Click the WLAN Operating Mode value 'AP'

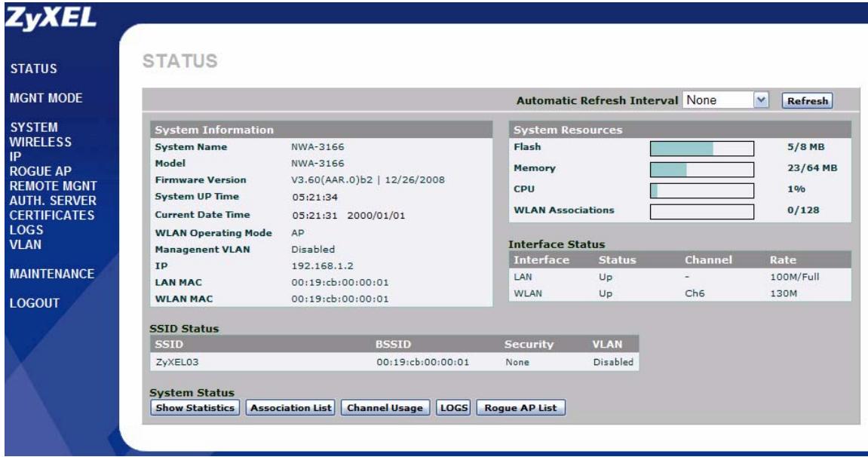(298, 233)
